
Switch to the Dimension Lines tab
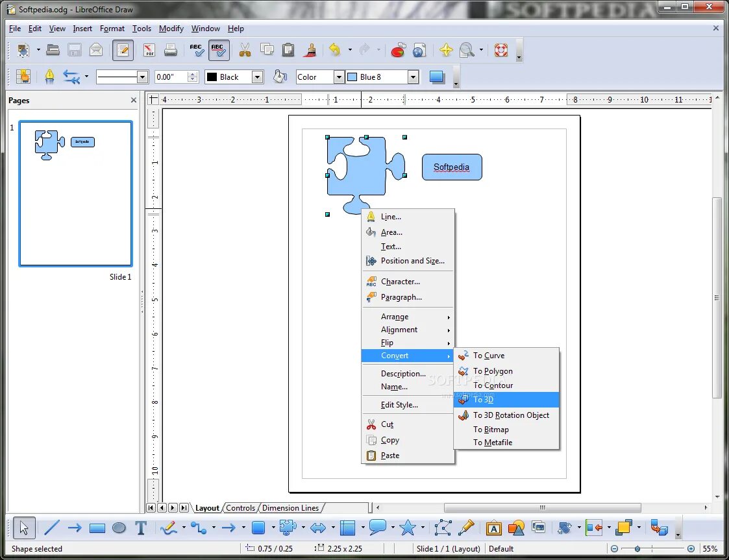291,508
